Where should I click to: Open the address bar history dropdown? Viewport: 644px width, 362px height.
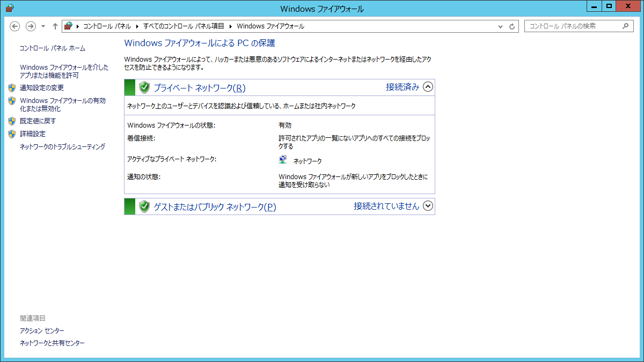click(x=501, y=26)
